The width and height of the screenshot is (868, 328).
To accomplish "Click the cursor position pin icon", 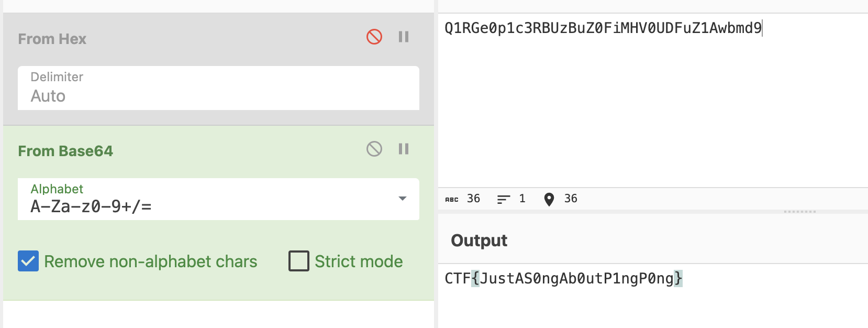I will [549, 199].
